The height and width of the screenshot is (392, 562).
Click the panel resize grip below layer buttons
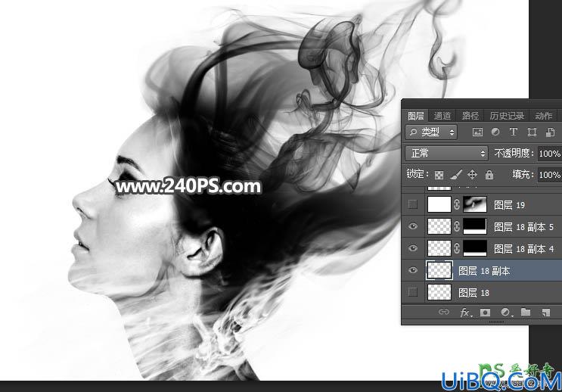496,322
